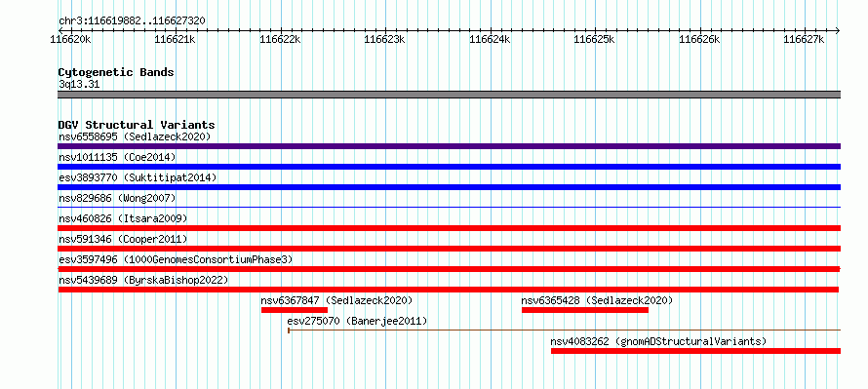Click the 116620k ruler tick label
This screenshot has width=868, height=389.
coord(71,39)
